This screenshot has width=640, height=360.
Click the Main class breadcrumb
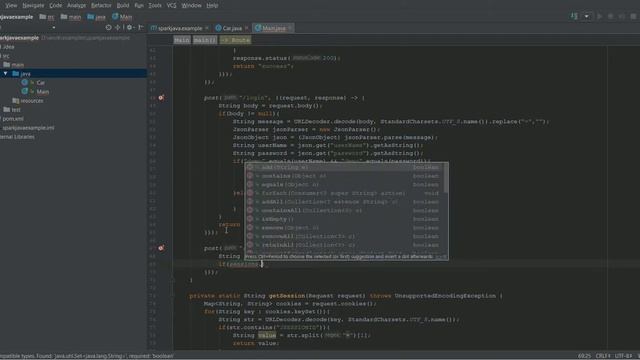coord(122,17)
